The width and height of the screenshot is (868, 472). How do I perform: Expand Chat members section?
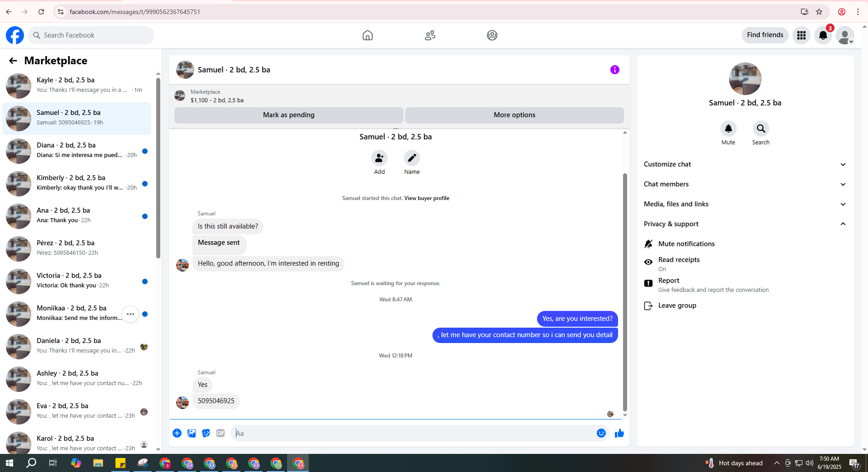click(x=745, y=184)
